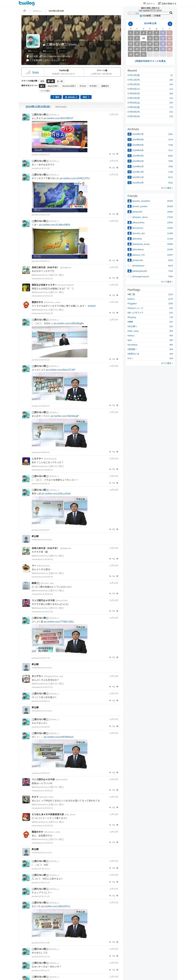This screenshot has height=980, width=196.
Task: Open 2024年03月 archive list icon
Action: tap(129, 156)
